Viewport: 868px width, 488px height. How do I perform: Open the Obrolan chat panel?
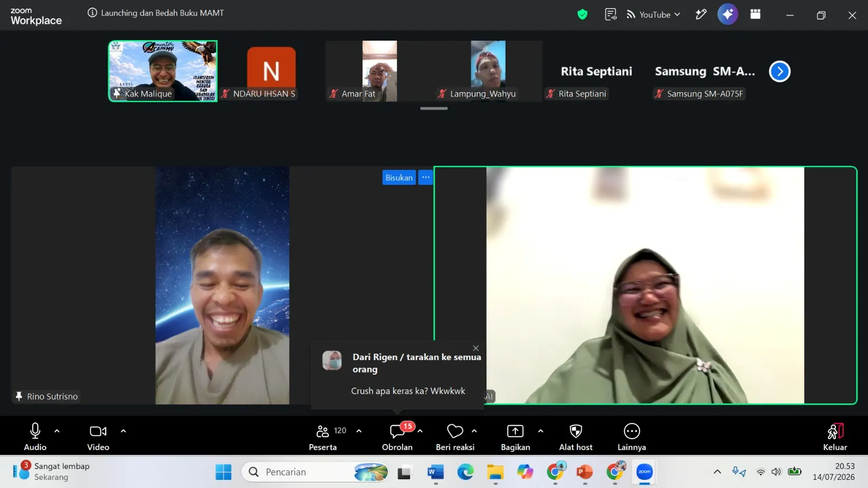[x=397, y=437]
